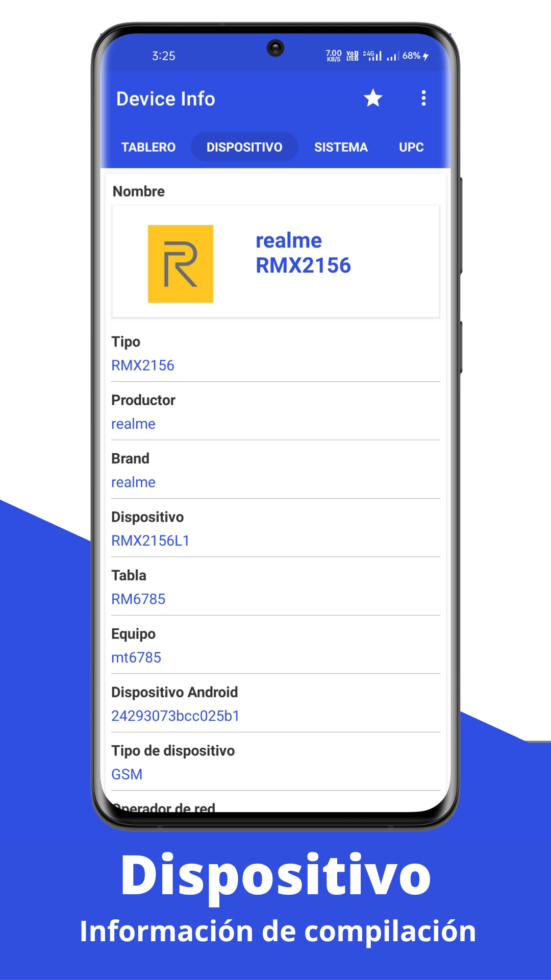The image size is (551, 980).
Task: Tap the KB/S network speed indicator
Action: (x=334, y=56)
